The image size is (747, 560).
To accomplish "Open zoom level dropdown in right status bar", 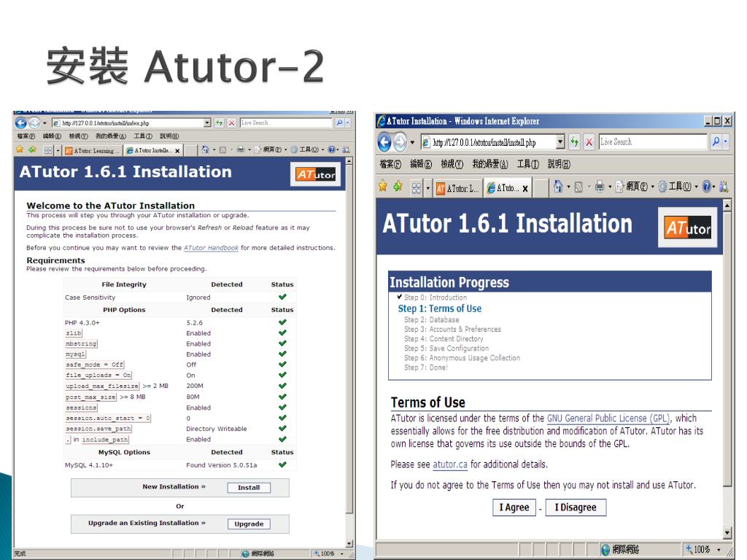I will click(719, 550).
